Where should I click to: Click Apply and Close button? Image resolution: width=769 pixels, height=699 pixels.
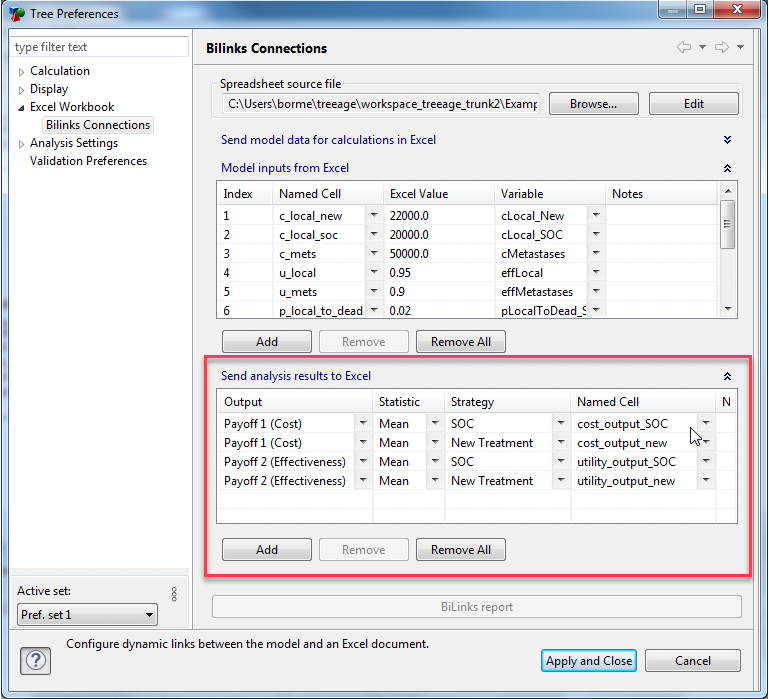[589, 661]
